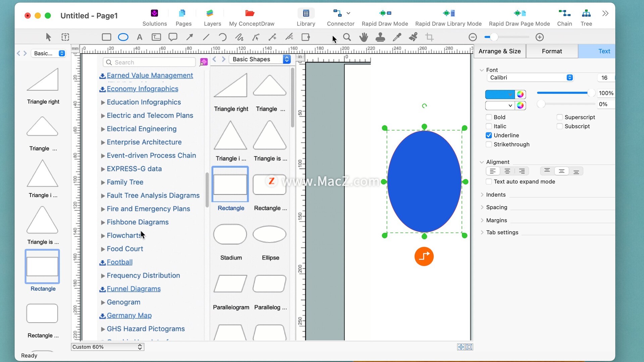
Task: Select the Ellipse drawing tool
Action: click(123, 37)
